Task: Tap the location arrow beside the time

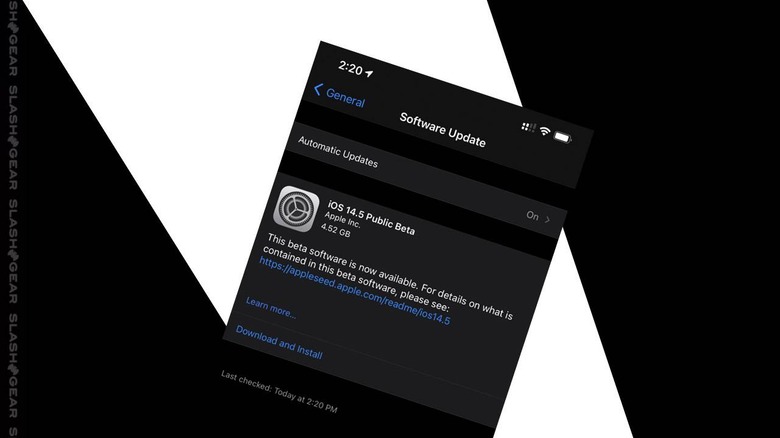Action: [x=369, y=73]
